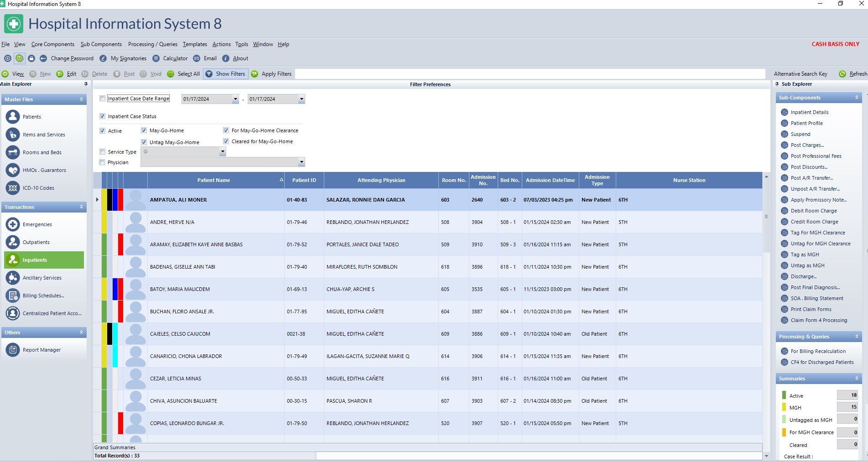Click the yellow MGH legend swatch
868x462 pixels.
point(784,407)
